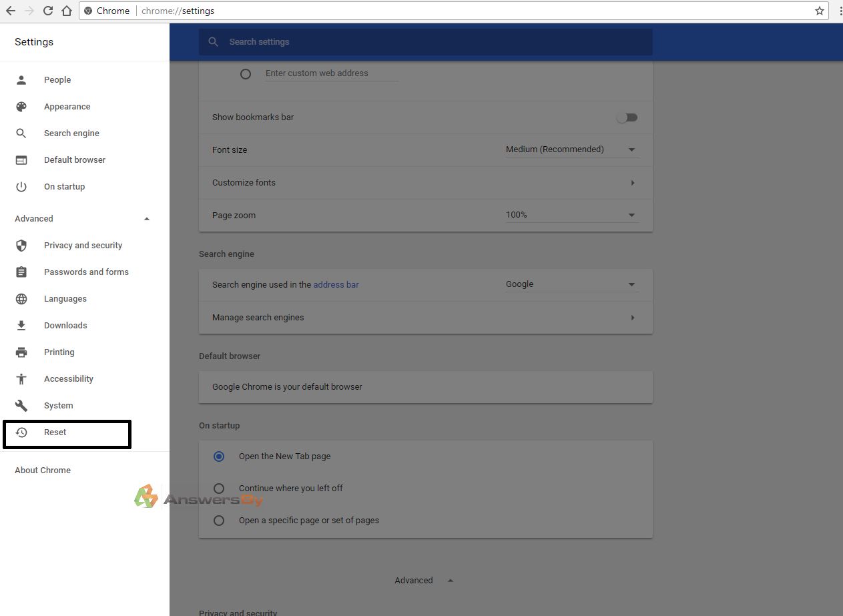
Task: Toggle the Show bookmarks bar switch
Action: pyautogui.click(x=627, y=117)
